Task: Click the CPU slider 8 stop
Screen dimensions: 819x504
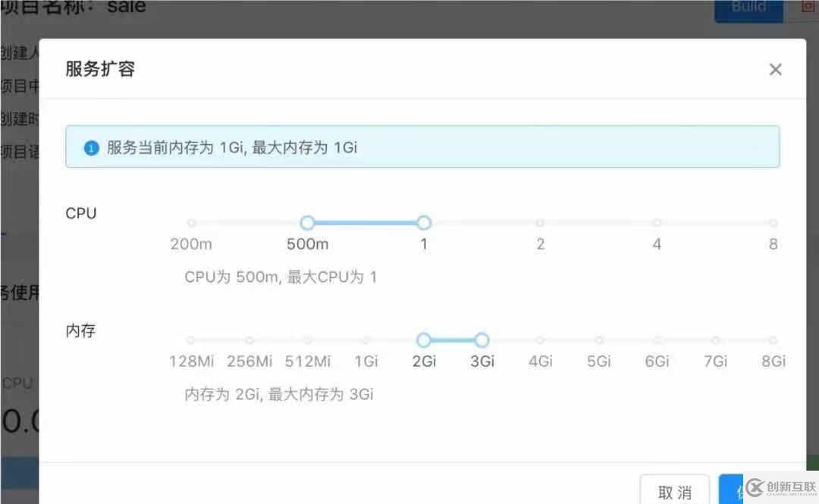Action: click(x=773, y=223)
